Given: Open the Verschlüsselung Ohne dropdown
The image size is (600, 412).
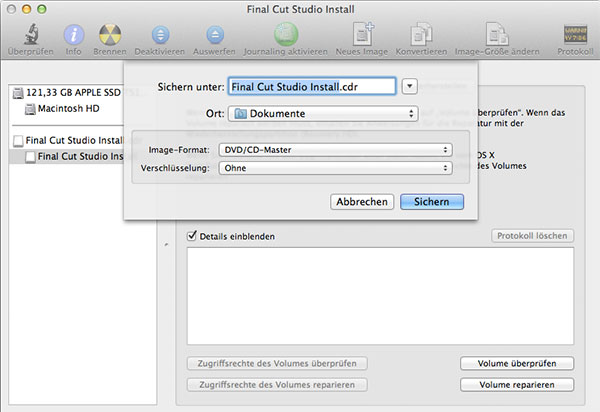Looking at the screenshot, I should tap(335, 168).
